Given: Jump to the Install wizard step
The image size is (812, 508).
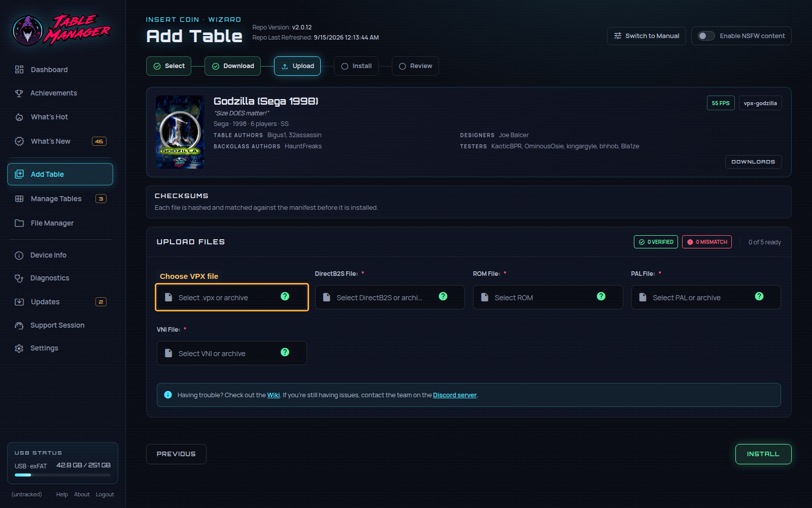Looking at the screenshot, I should coord(356,66).
